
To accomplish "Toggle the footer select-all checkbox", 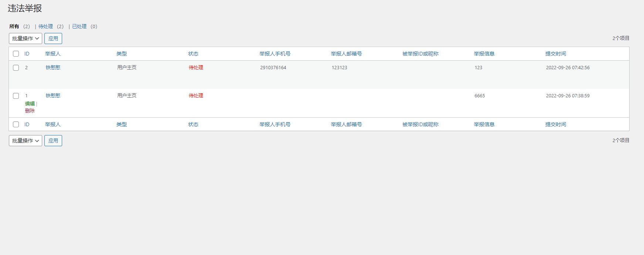I will tap(16, 124).
